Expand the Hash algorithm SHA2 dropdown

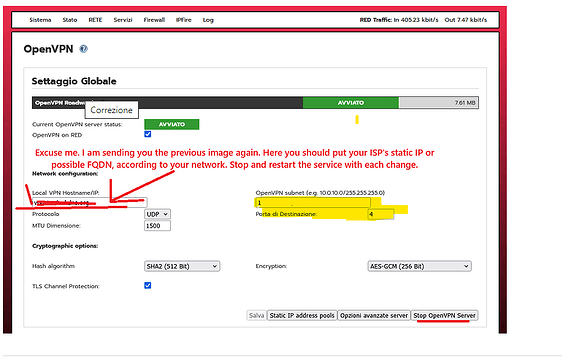[x=182, y=266]
